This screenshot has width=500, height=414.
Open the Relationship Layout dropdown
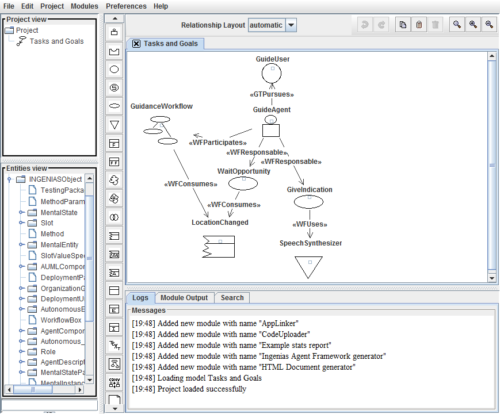(x=291, y=25)
